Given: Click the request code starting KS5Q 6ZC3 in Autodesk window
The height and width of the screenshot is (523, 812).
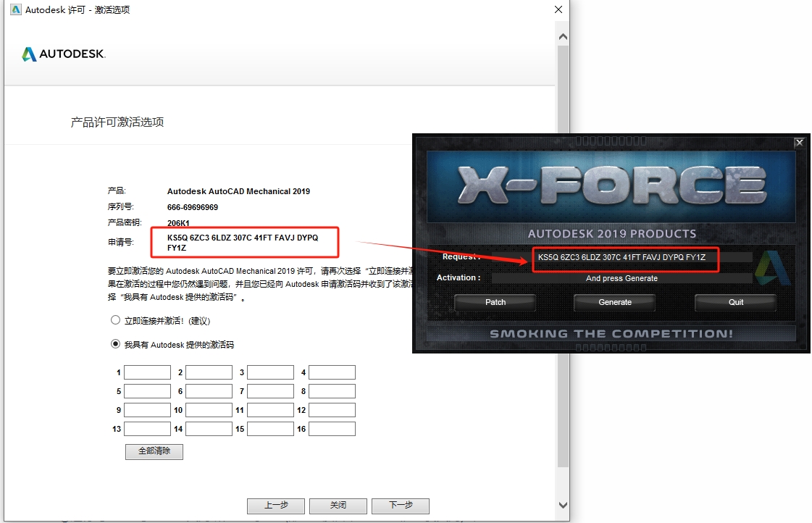Looking at the screenshot, I should click(x=243, y=243).
